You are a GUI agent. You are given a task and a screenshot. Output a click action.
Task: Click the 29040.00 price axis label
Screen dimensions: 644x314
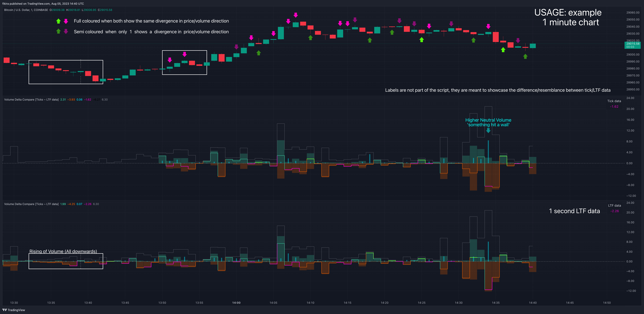(x=633, y=26)
